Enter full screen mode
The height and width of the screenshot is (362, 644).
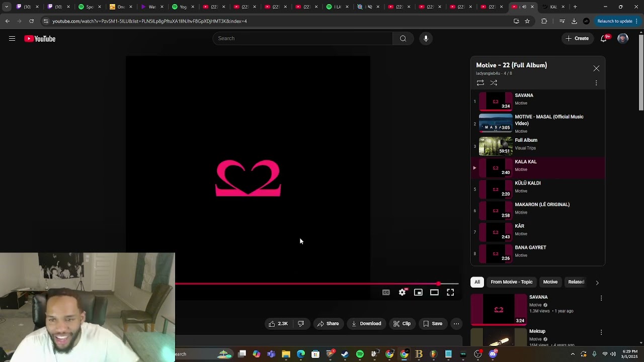click(x=450, y=293)
